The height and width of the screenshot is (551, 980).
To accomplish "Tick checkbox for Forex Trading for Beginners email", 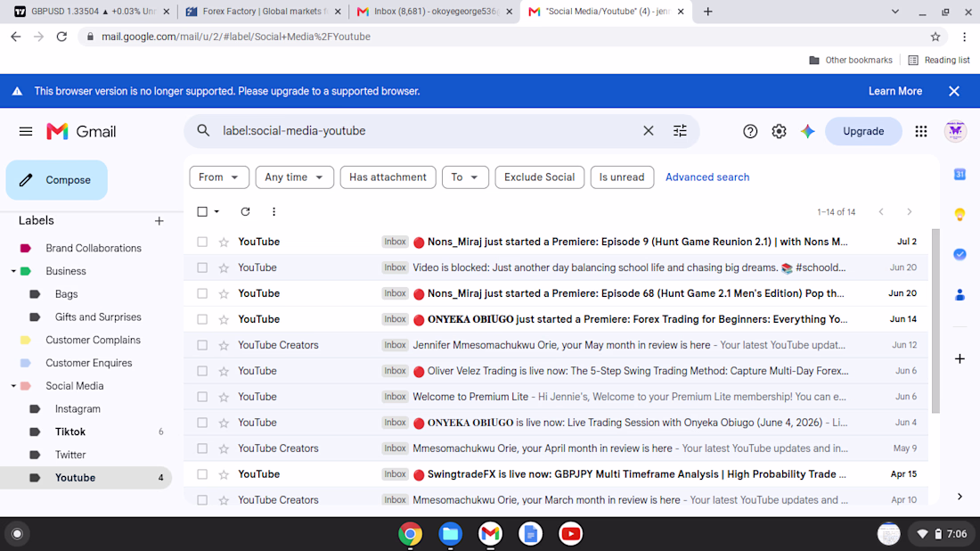I will (202, 319).
